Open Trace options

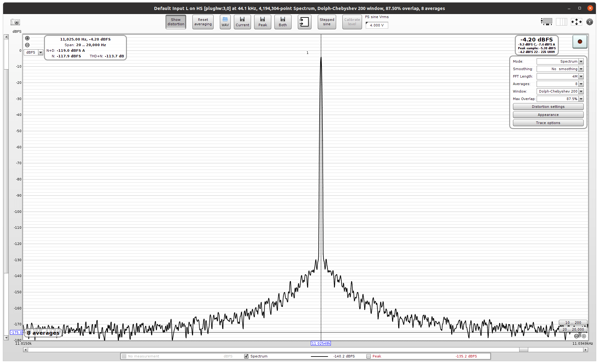point(548,123)
